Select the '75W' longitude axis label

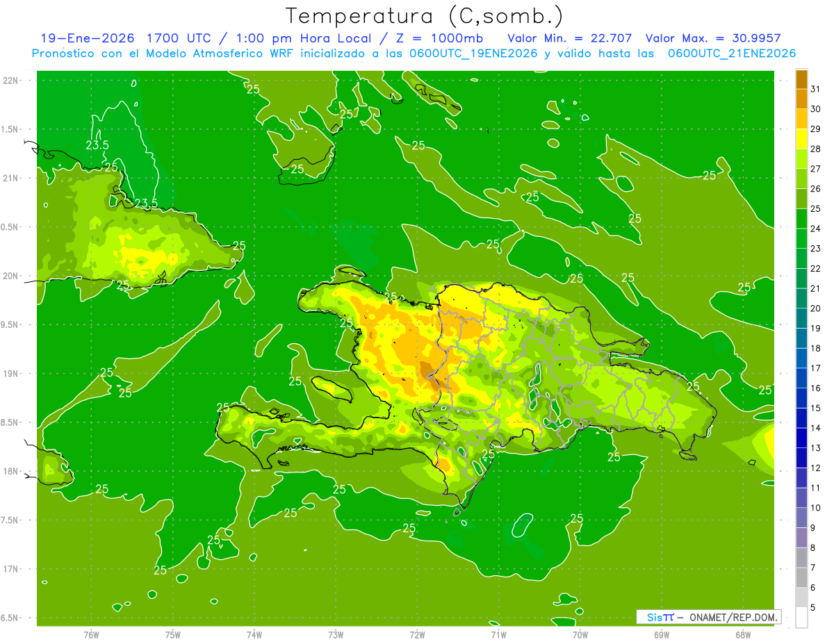[x=173, y=634]
